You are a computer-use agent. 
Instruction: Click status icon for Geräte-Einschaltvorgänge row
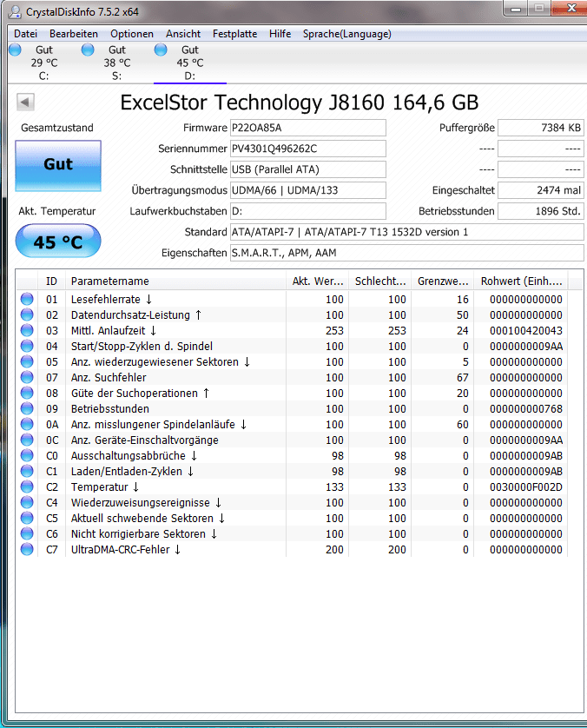pos(27,440)
